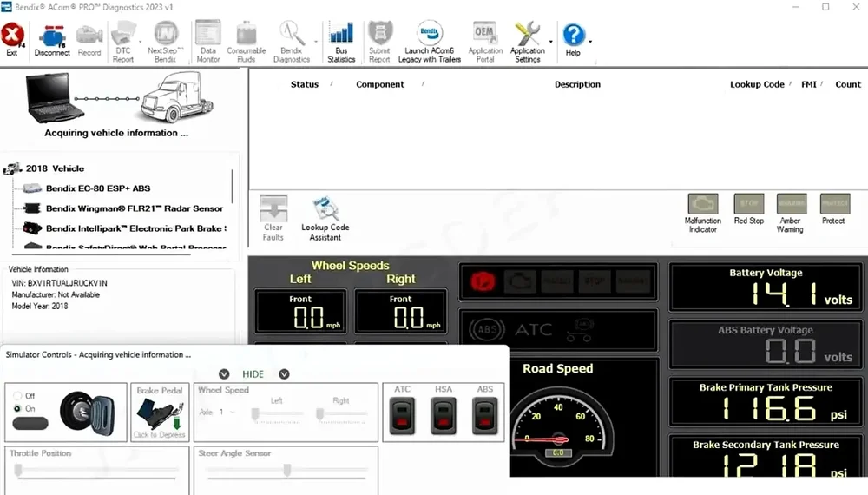Click the Steer Angle Sensor slider
This screenshot has width=868, height=495.
pyautogui.click(x=286, y=470)
